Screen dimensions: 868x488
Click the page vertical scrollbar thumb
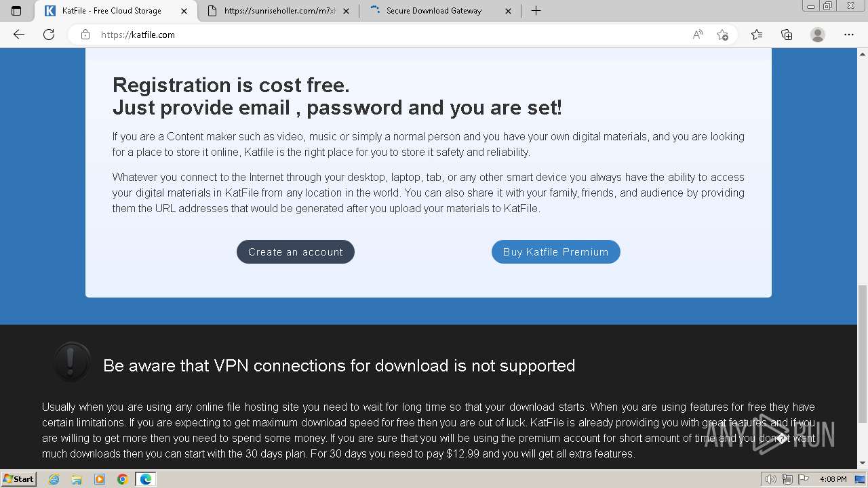(x=863, y=352)
